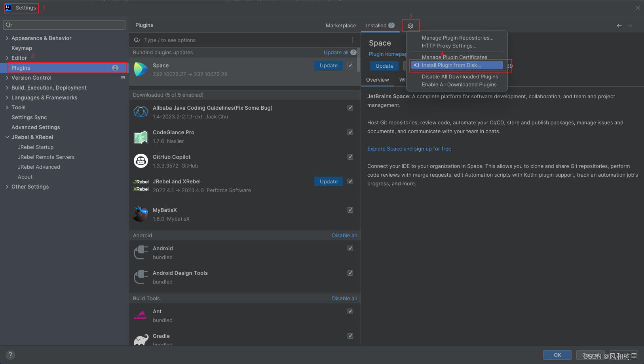Open the plugin settings gear menu

pos(410,26)
